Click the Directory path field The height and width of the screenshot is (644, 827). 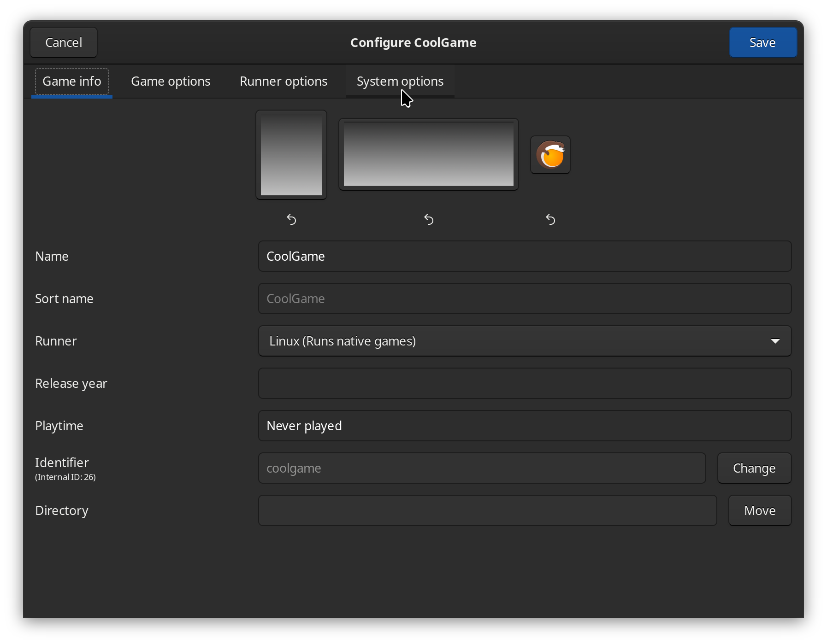pos(487,510)
